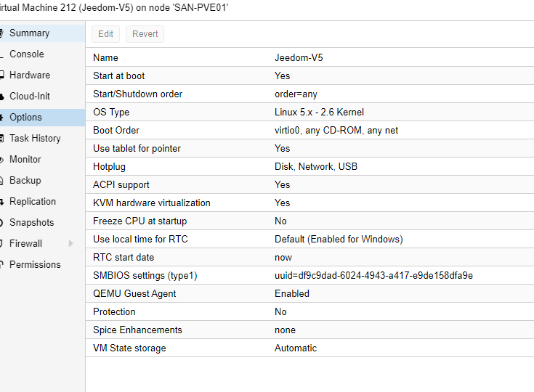
Task: Open the Console section
Action: click(x=41, y=54)
